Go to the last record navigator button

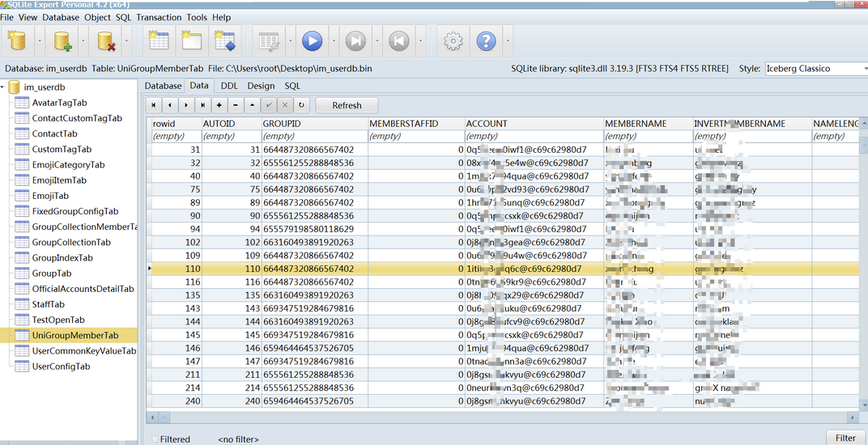pyautogui.click(x=203, y=105)
